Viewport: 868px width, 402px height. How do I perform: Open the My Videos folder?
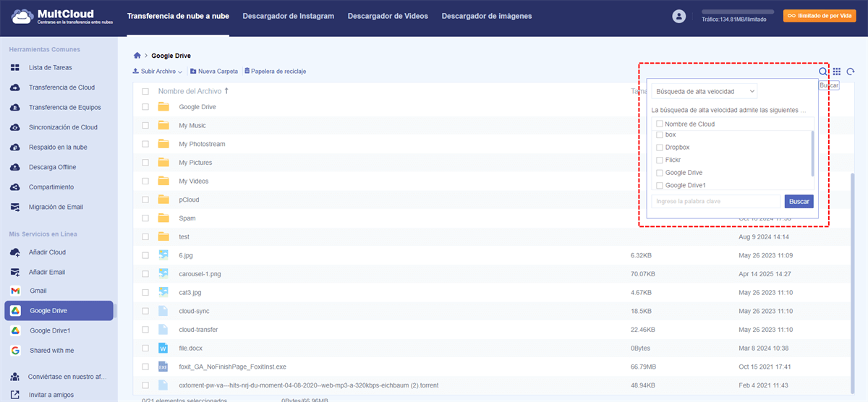click(195, 181)
